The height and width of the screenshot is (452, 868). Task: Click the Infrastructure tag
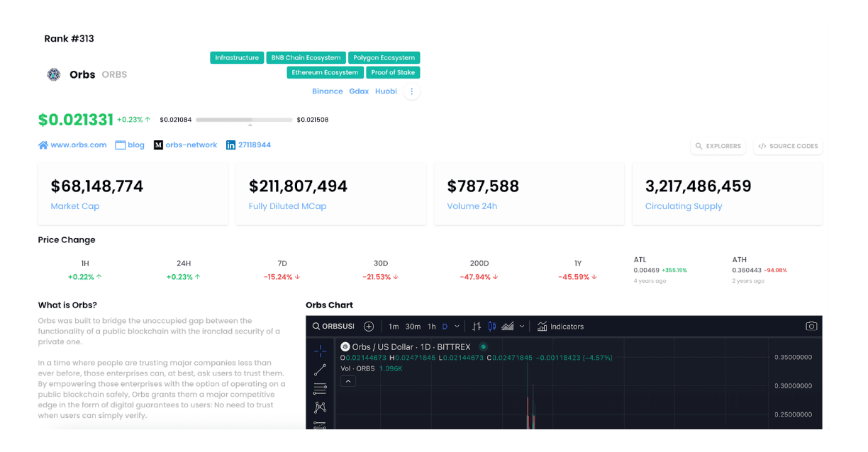pos(237,58)
